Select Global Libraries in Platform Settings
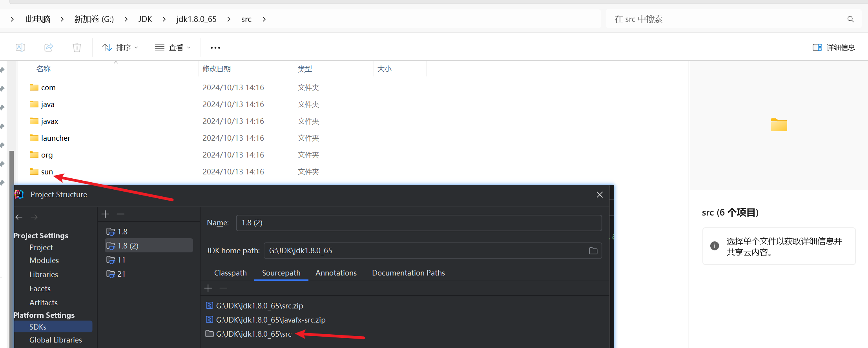This screenshot has height=348, width=868. point(55,340)
